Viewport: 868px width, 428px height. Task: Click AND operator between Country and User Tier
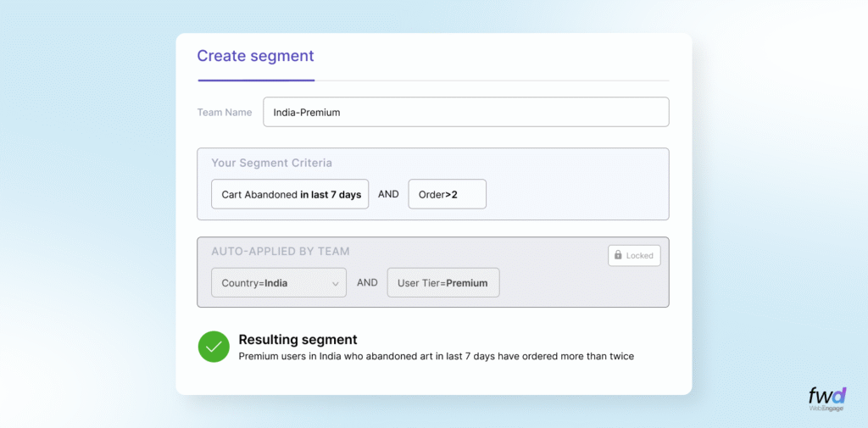coord(367,282)
